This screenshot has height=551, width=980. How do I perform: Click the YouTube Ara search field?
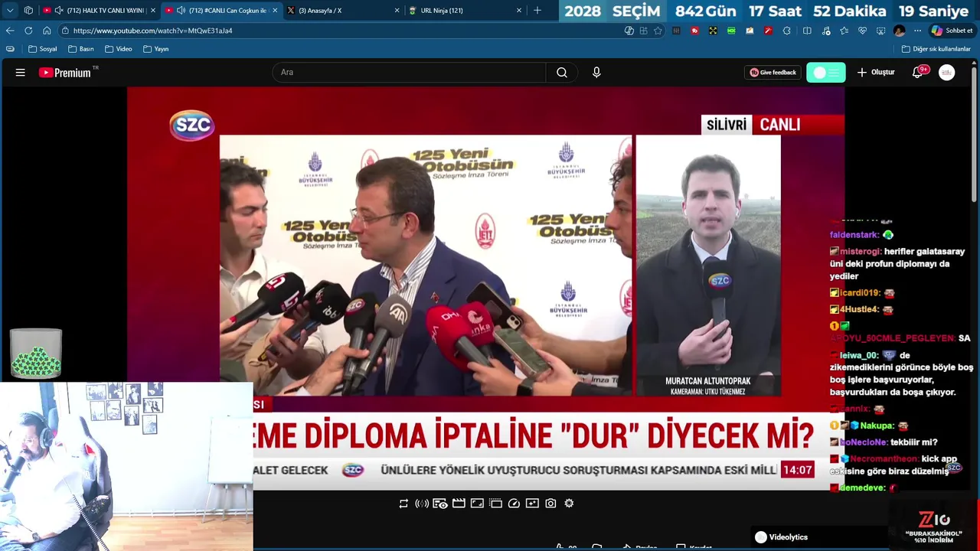(x=409, y=73)
